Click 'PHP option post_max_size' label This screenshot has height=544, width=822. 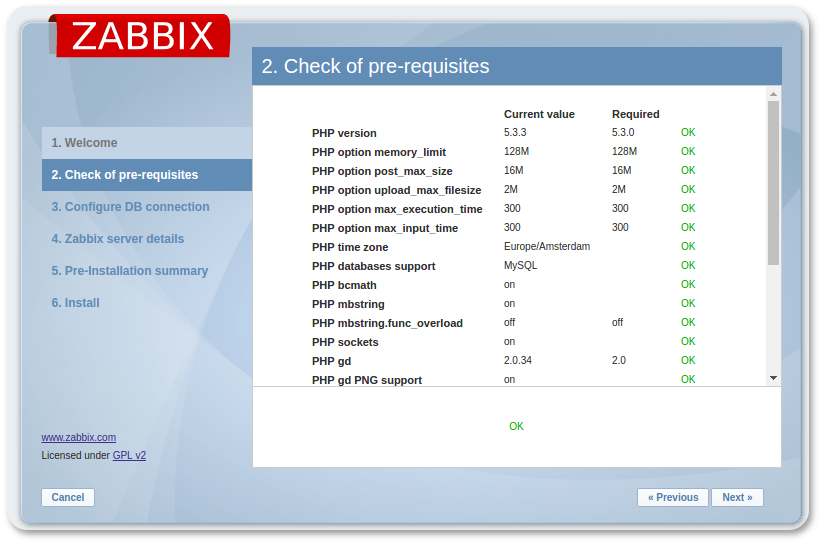pyautogui.click(x=382, y=171)
